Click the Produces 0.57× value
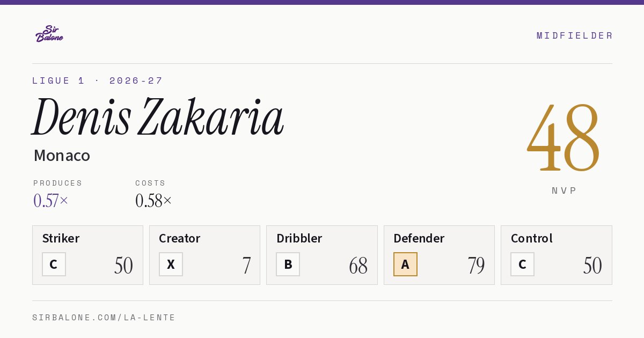The width and height of the screenshot is (644, 338). point(51,201)
